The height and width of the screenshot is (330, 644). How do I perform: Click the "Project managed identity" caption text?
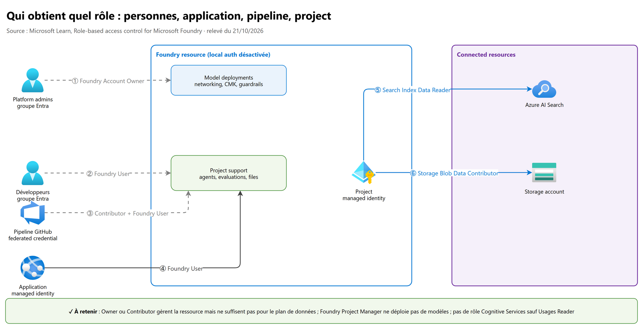point(364,195)
